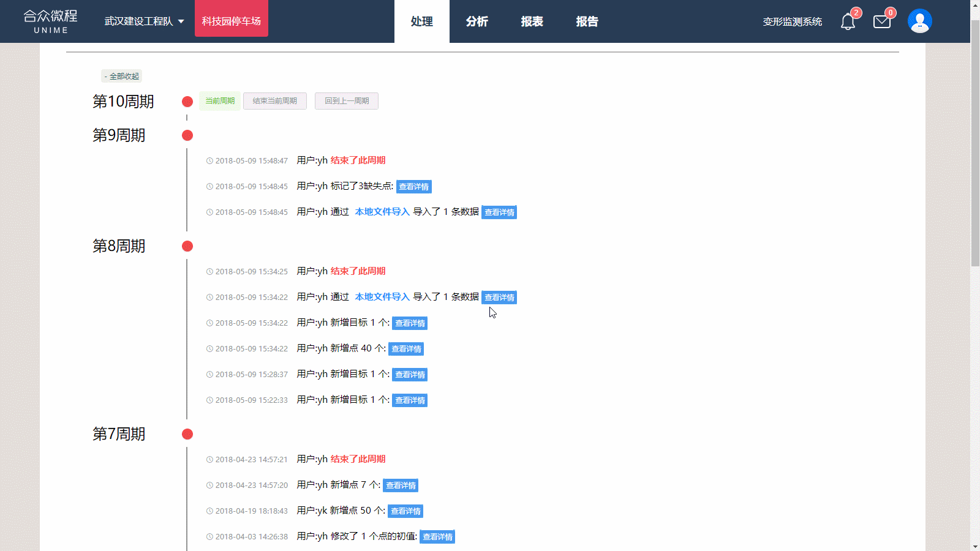Viewport: 980px width, 551px height.
Task: Open the mail inbox icon
Action: click(x=882, y=22)
